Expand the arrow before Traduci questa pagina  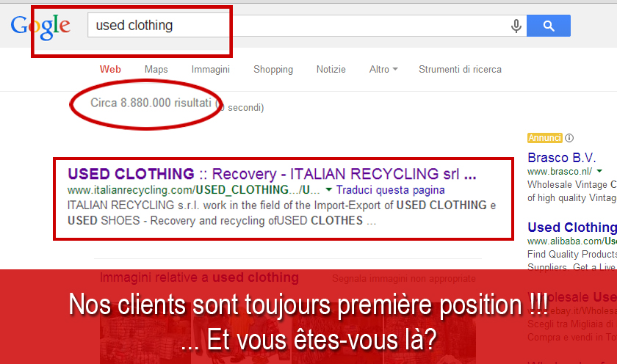(328, 190)
